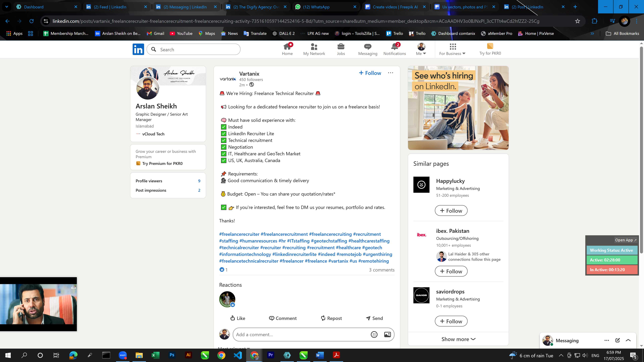Open Premiere Pro from the taskbar

tap(271, 355)
